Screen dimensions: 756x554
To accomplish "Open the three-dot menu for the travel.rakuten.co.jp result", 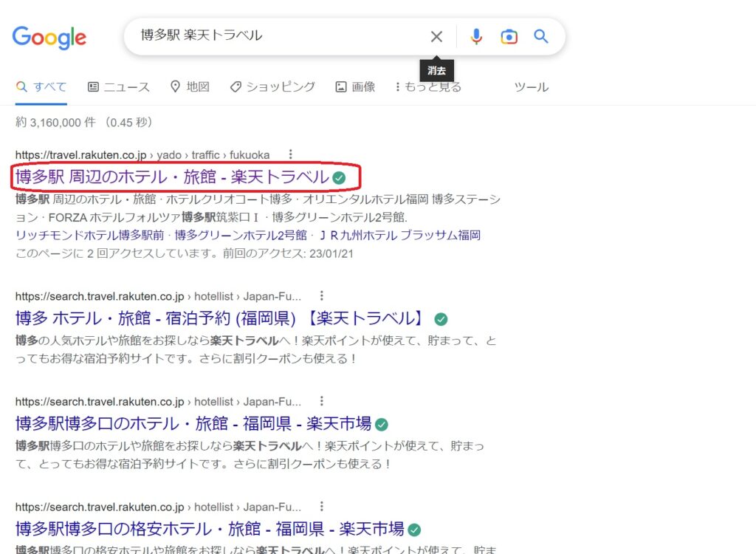I will pyautogui.click(x=290, y=154).
